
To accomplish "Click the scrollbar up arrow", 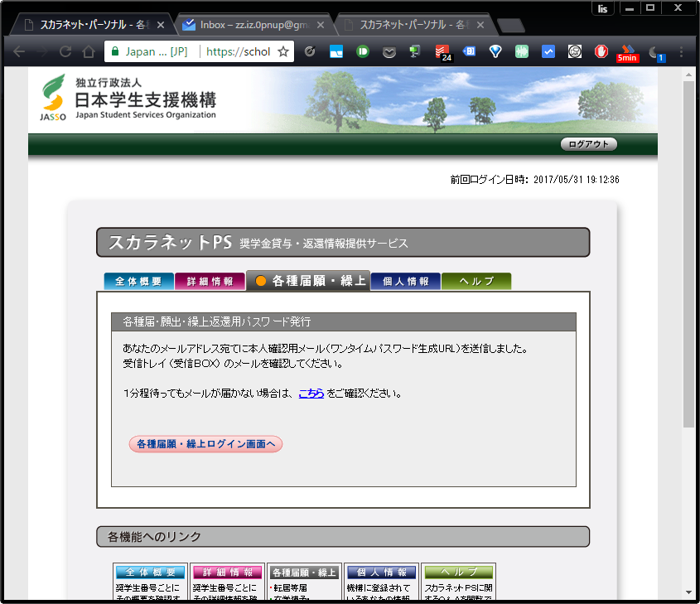I will click(689, 74).
